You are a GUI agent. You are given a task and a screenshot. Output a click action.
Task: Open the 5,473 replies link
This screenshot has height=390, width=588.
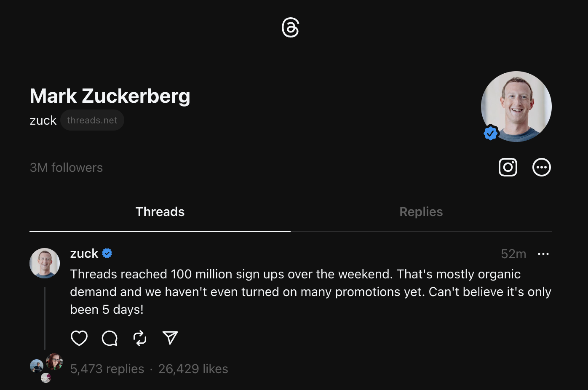point(107,369)
